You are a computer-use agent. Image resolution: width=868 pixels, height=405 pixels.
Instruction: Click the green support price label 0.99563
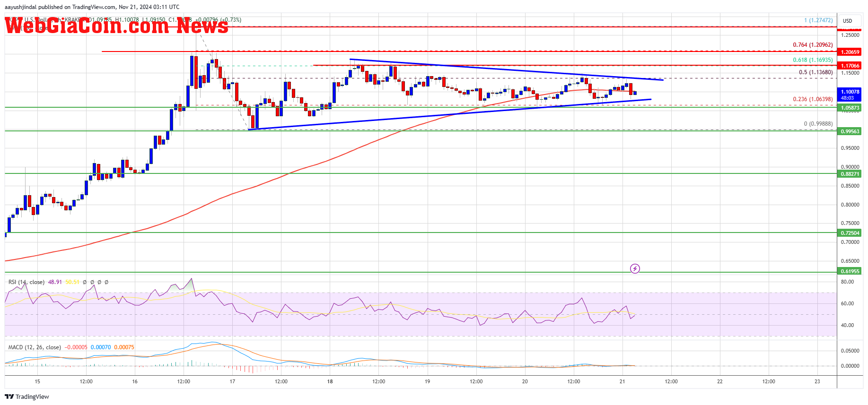850,131
